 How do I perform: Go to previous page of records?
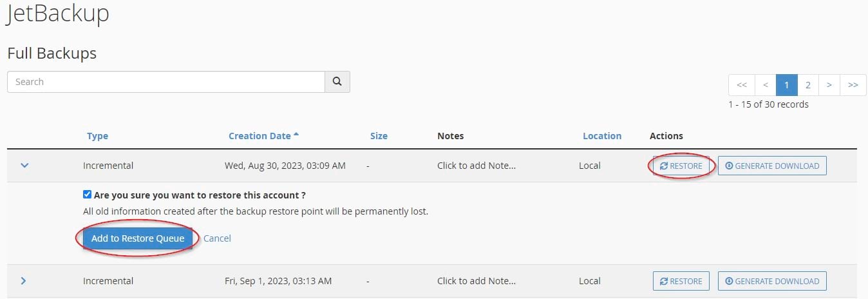point(765,84)
